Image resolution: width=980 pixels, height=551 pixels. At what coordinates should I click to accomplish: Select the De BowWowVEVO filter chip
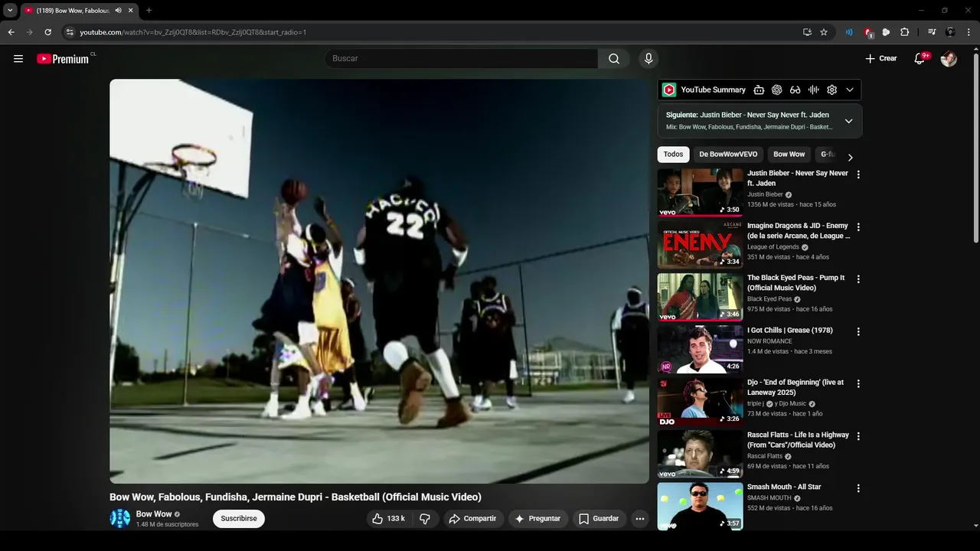(x=728, y=155)
